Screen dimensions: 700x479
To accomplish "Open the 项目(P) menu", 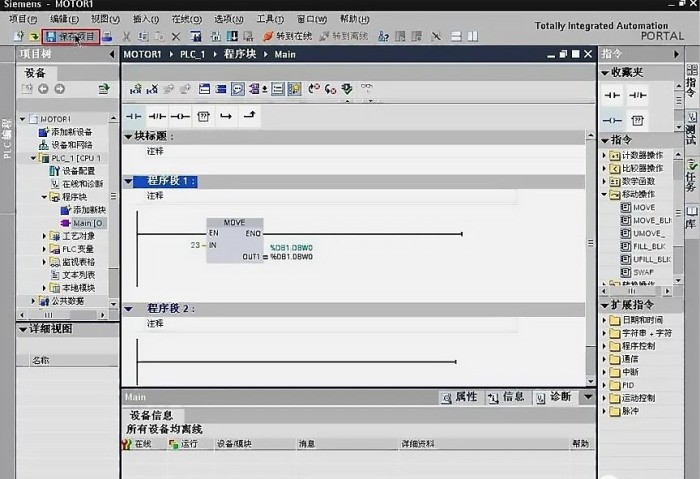I will [23, 19].
